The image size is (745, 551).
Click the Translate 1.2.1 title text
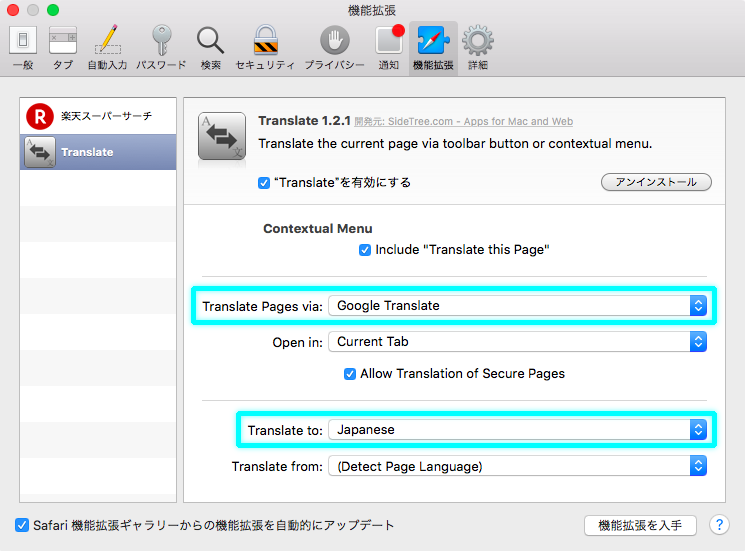305,121
